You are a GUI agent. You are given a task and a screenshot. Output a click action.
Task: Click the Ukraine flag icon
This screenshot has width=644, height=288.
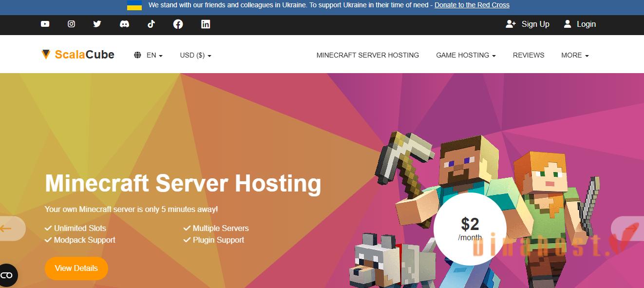134,5
